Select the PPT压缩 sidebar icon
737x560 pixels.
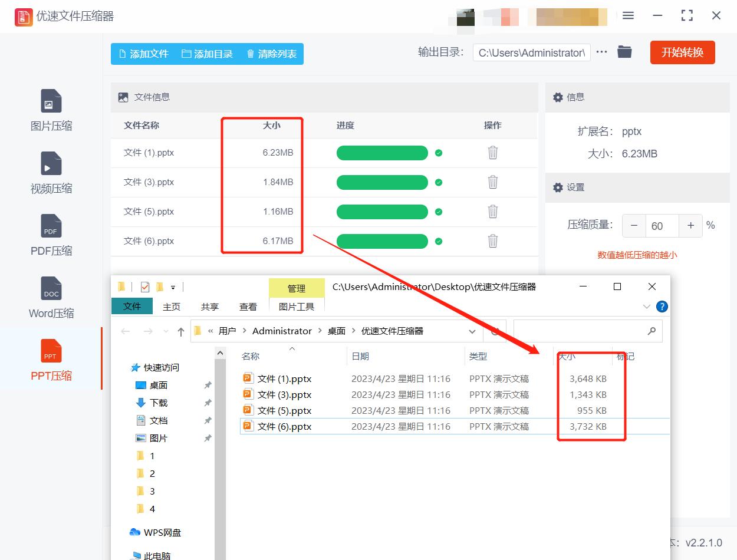(51, 360)
